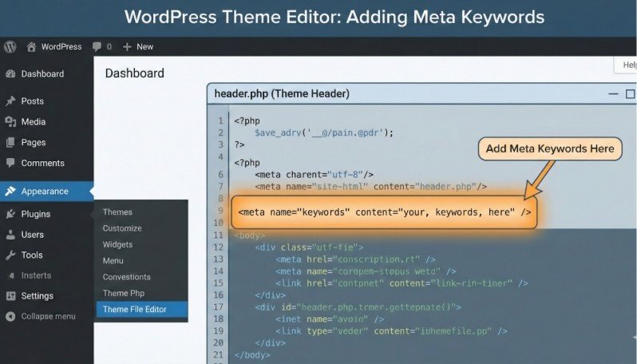Click the Media library icon
Image resolution: width=637 pixels, height=364 pixels.
tap(10, 121)
